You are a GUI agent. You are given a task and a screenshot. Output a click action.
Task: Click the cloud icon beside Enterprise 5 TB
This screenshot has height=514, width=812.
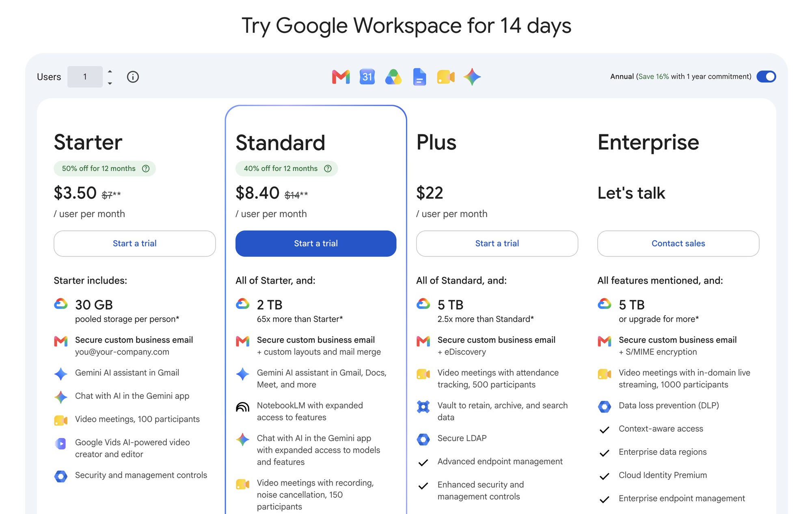[605, 304]
